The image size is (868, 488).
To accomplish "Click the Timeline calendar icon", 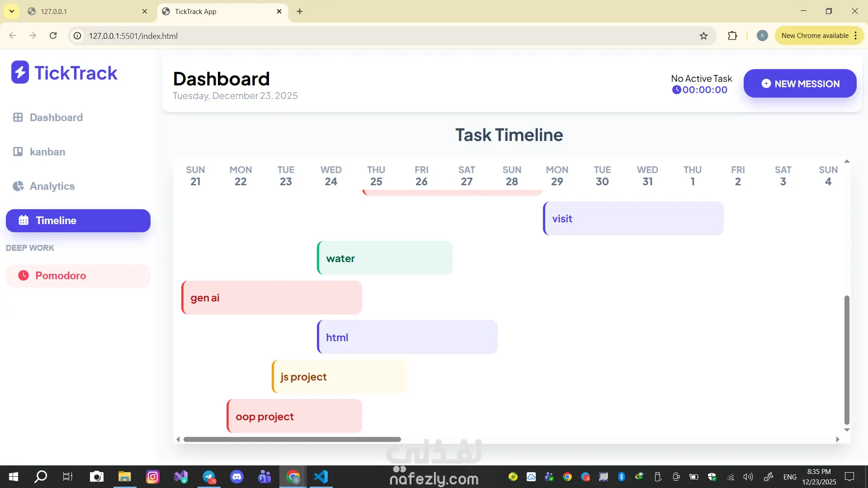I will pos(24,221).
